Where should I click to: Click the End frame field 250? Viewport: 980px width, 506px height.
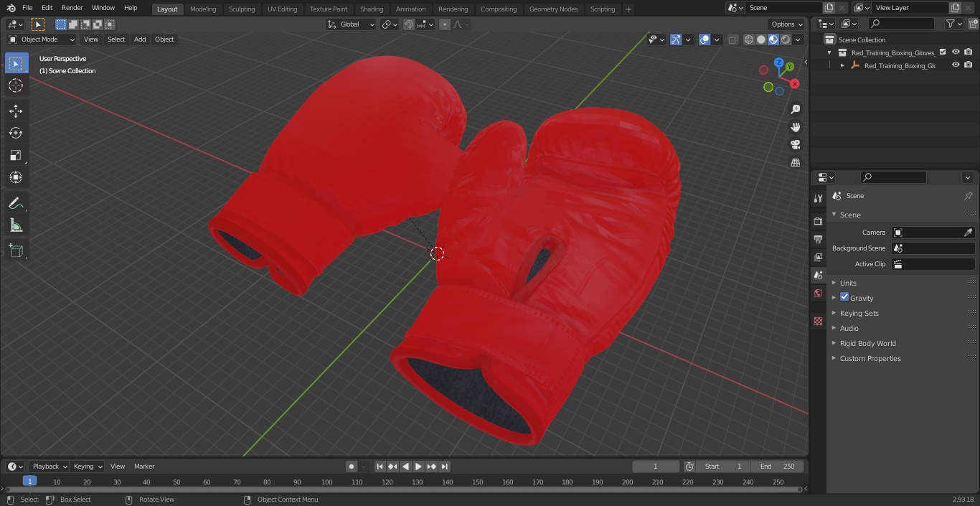pyautogui.click(x=778, y=467)
